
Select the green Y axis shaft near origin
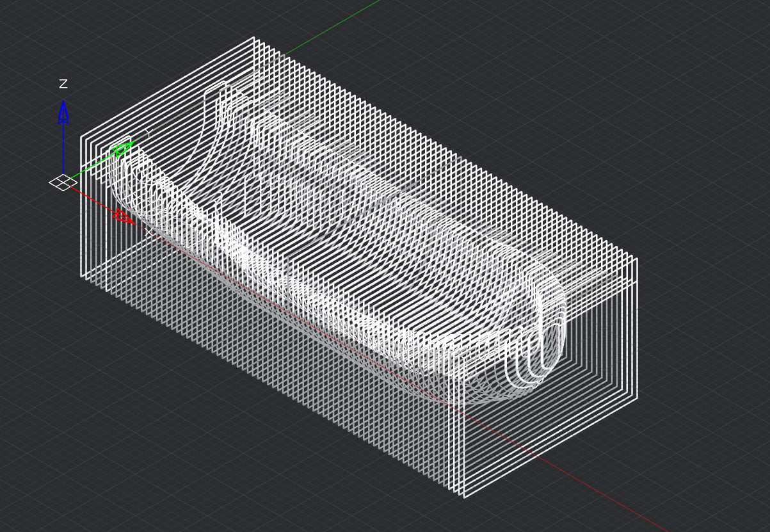click(90, 168)
